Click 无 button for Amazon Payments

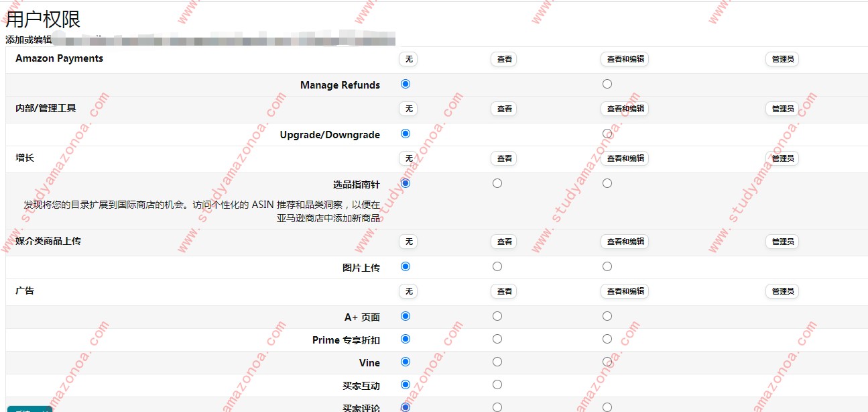point(408,59)
